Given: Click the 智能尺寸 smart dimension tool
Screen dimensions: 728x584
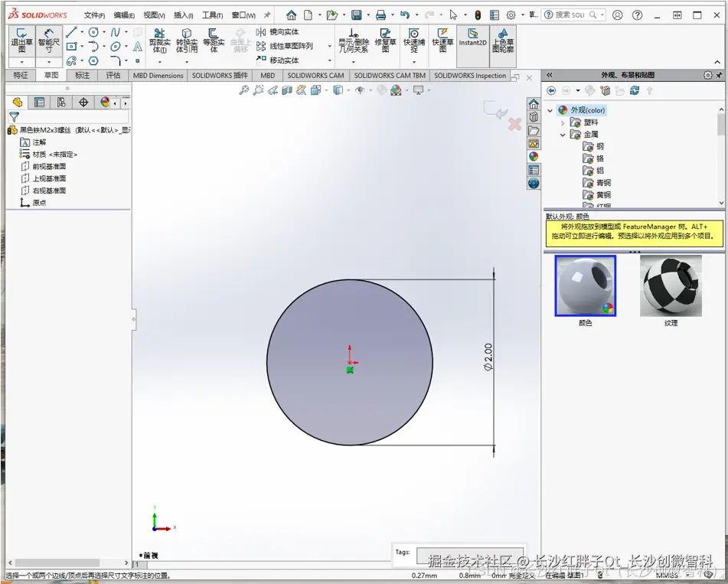Looking at the screenshot, I should click(x=48, y=40).
